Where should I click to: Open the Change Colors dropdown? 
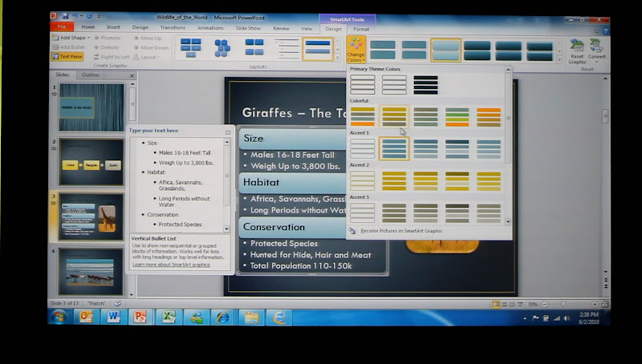pyautogui.click(x=356, y=50)
